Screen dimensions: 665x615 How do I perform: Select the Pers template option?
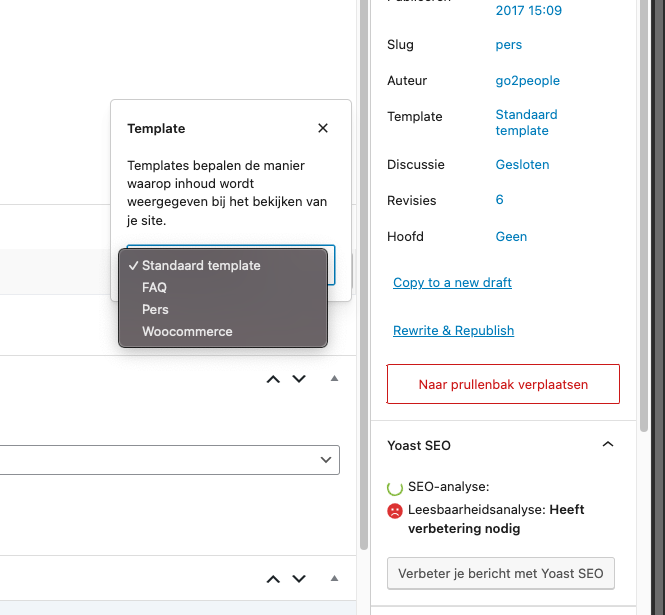coord(155,310)
